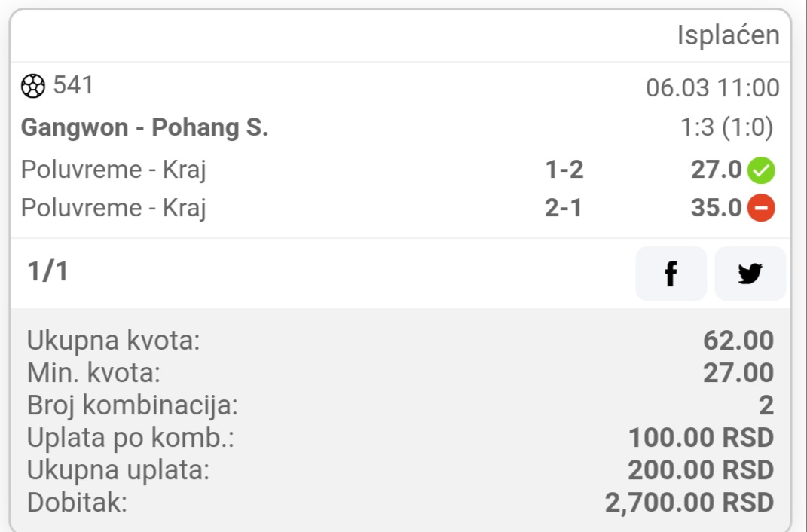Open the Gangwon - Pohang S. match
Image resolution: width=807 pixels, height=532 pixels.
pyautogui.click(x=145, y=127)
